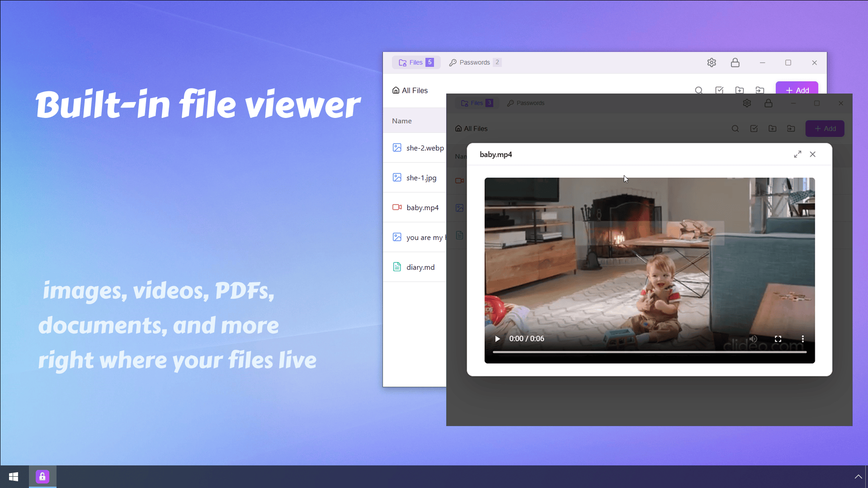Expand the baby.mp4 viewer dialog
Image resolution: width=868 pixels, height=488 pixels.
797,154
